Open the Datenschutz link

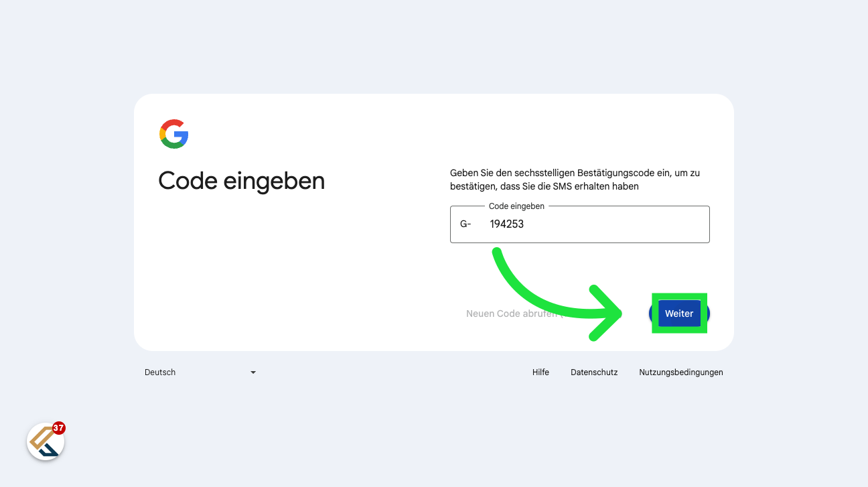click(594, 372)
